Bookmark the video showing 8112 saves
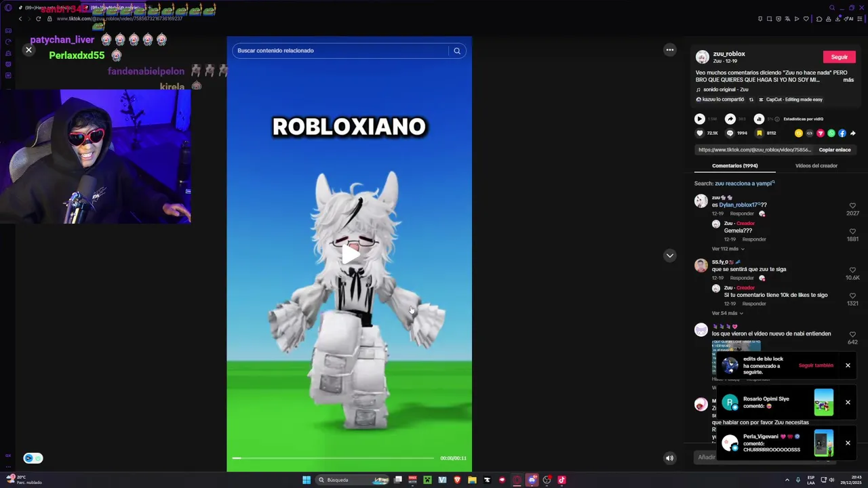The image size is (868, 488). pyautogui.click(x=759, y=134)
